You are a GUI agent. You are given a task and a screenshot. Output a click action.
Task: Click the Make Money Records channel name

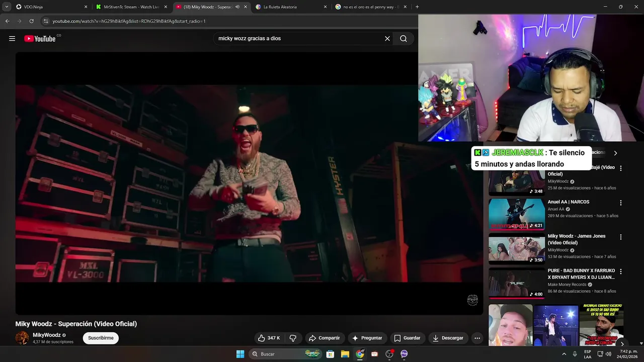point(567,285)
